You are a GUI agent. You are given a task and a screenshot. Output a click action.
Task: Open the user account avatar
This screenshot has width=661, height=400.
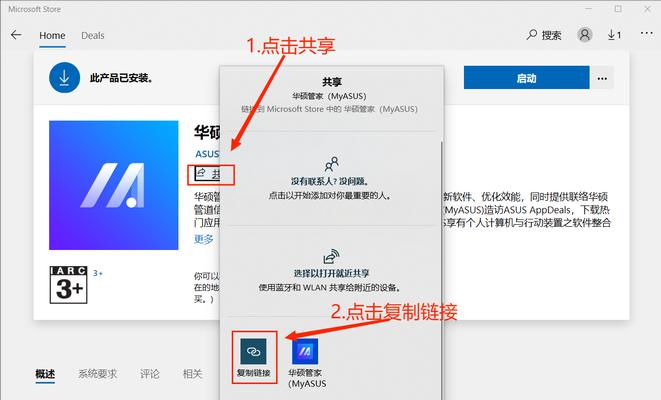click(585, 35)
